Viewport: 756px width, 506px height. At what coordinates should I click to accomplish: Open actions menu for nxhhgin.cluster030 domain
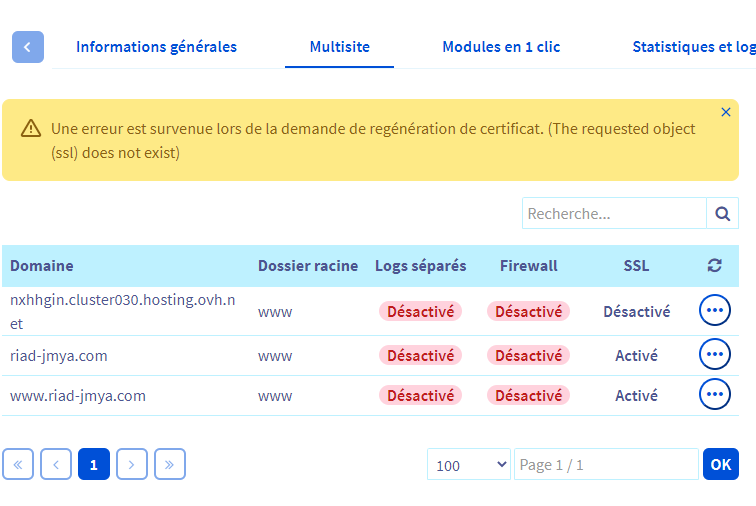coord(714,311)
